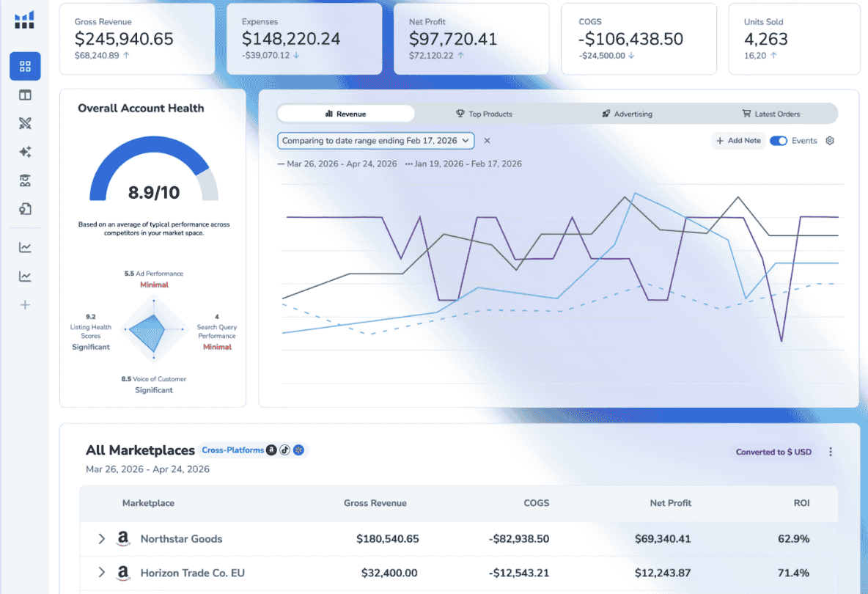Click the Walmart badge beside Cross-Platforms

point(298,450)
